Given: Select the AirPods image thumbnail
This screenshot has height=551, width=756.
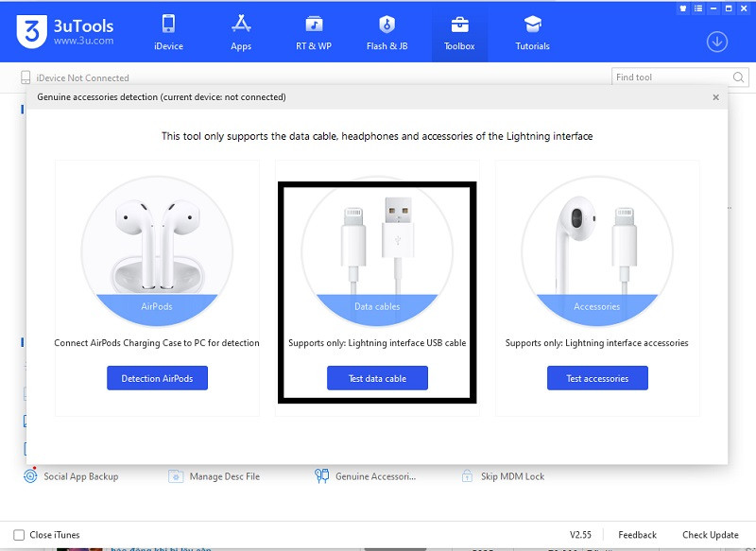Looking at the screenshot, I should pyautogui.click(x=157, y=248).
